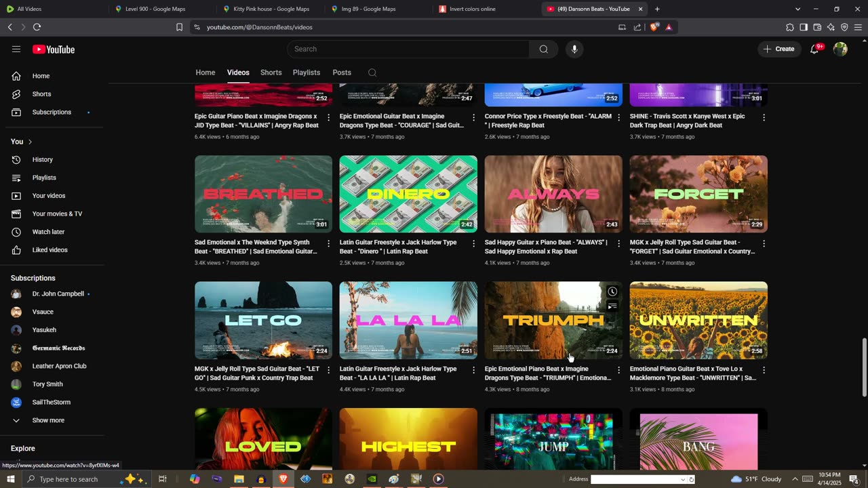This screenshot has width=868, height=488.
Task: Open options menu for Dinero video
Action: tap(473, 243)
